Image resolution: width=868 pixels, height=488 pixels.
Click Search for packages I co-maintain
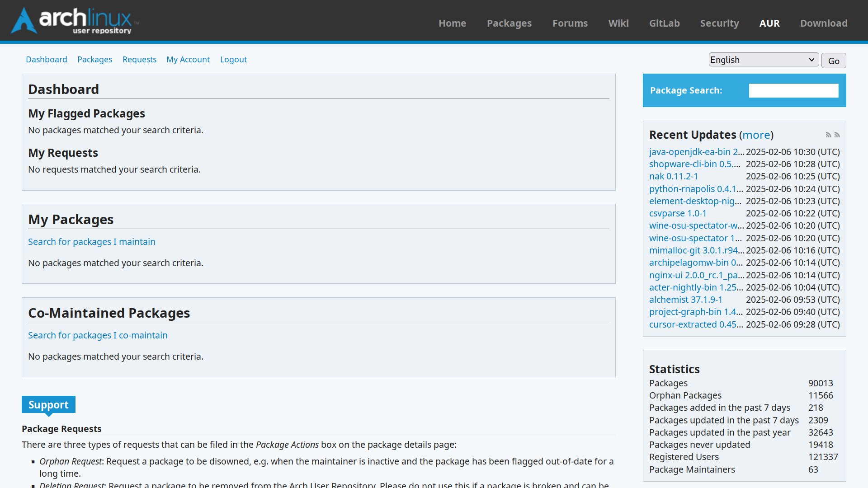click(x=98, y=335)
